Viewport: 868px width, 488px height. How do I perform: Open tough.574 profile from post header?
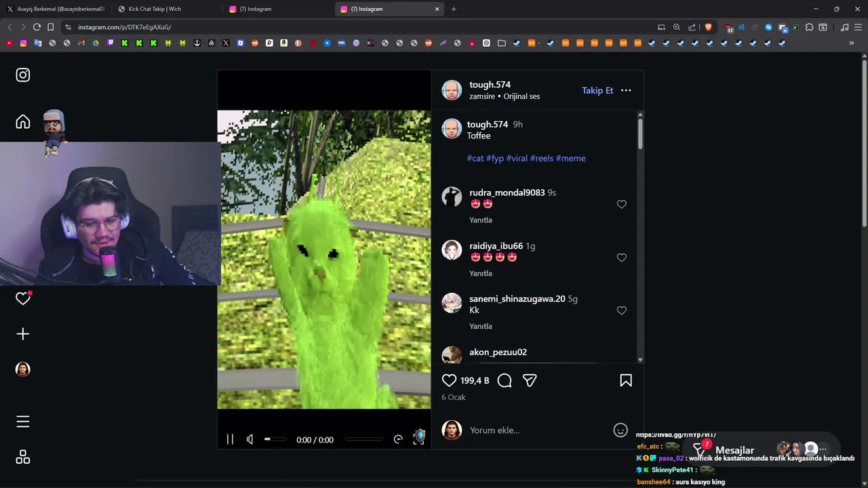490,85
